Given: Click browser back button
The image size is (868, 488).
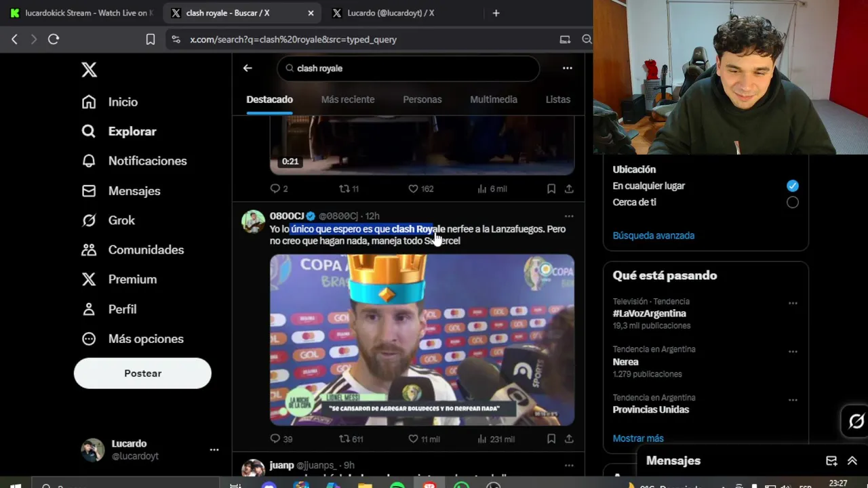Looking at the screenshot, I should [x=14, y=39].
